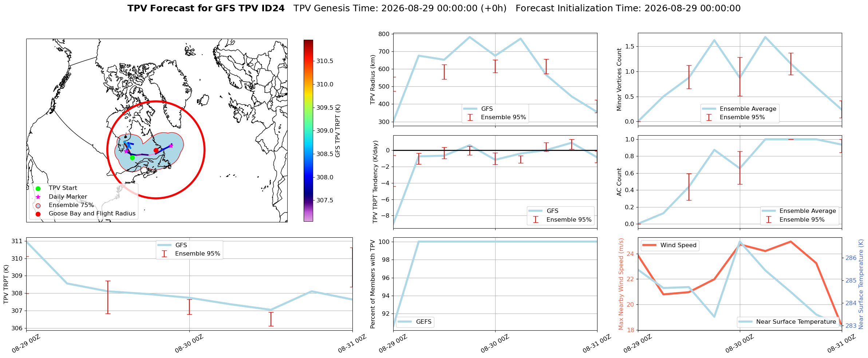Click the '−8' tick on TRPT Tendency axis

point(386,216)
